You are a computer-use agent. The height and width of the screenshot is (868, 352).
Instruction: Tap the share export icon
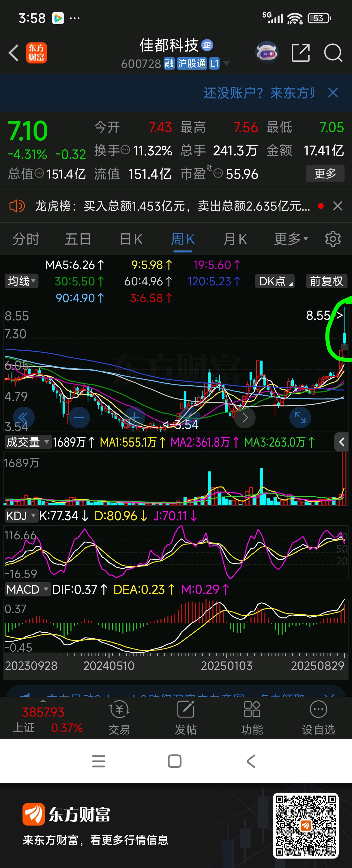[x=301, y=53]
